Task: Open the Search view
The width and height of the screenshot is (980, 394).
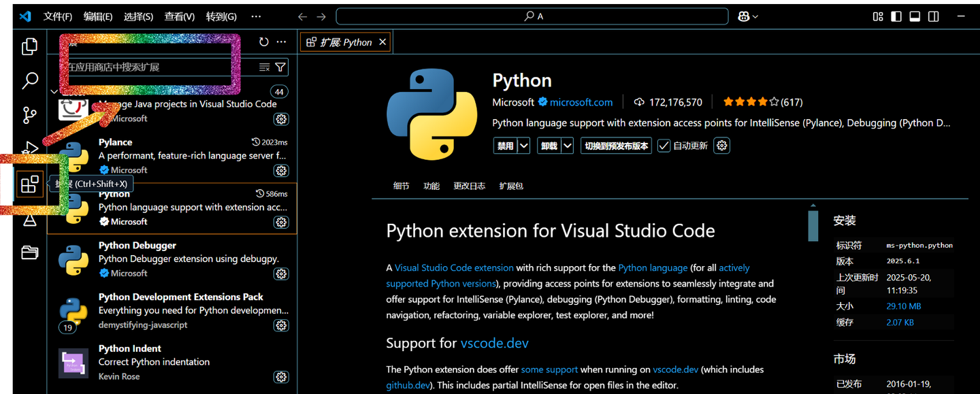Action: (x=30, y=80)
